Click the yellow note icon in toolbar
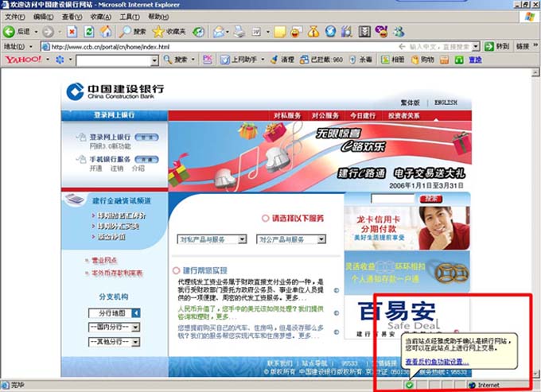 [279, 32]
